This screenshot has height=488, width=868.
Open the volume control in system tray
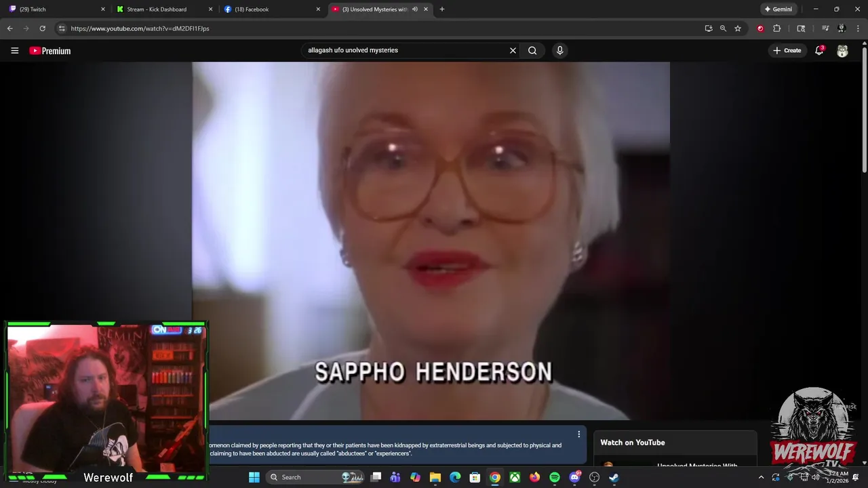coord(815,477)
